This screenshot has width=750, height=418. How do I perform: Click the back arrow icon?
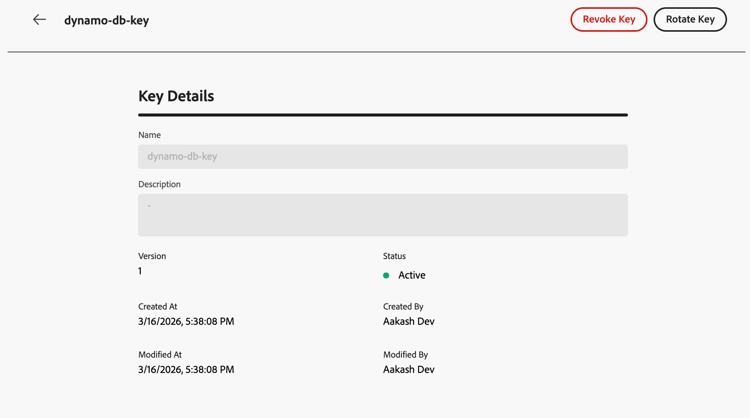point(39,20)
